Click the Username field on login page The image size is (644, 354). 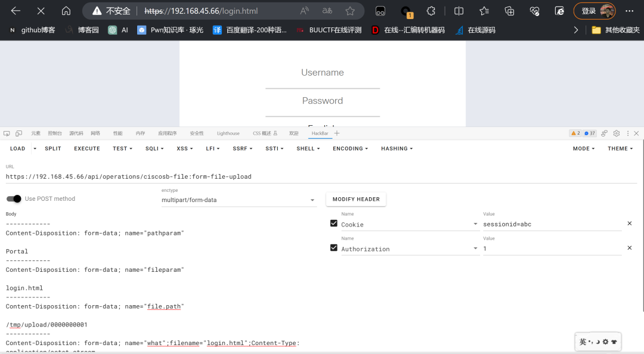(x=323, y=73)
